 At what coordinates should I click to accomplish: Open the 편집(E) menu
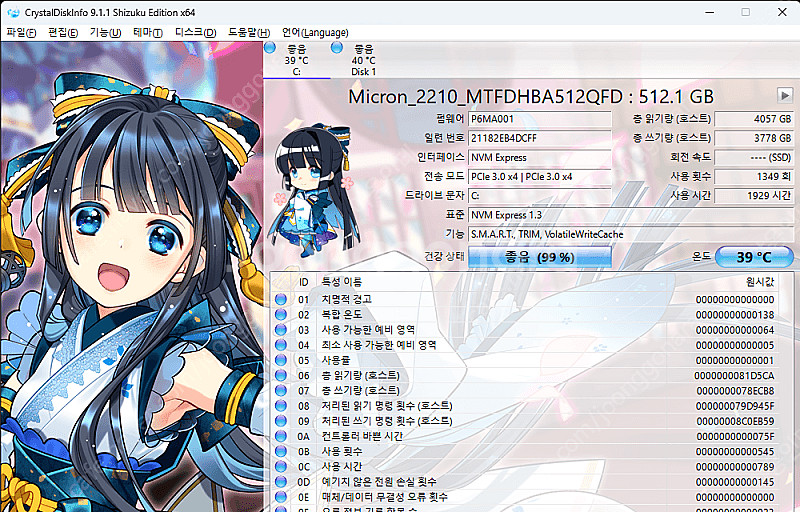63,33
